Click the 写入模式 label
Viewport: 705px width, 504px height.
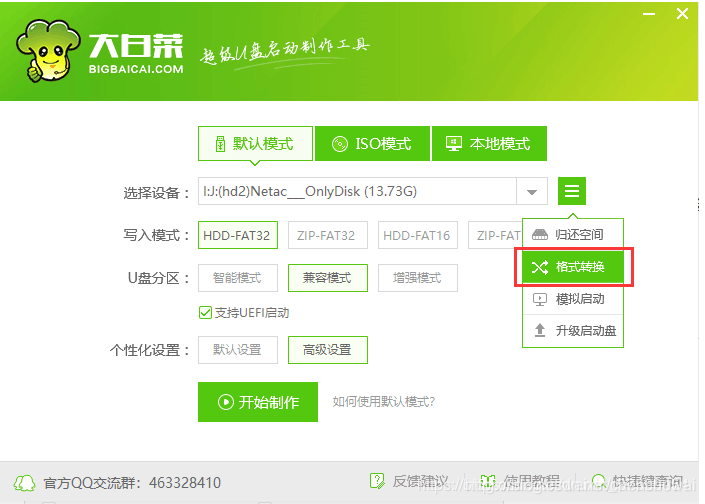[157, 235]
